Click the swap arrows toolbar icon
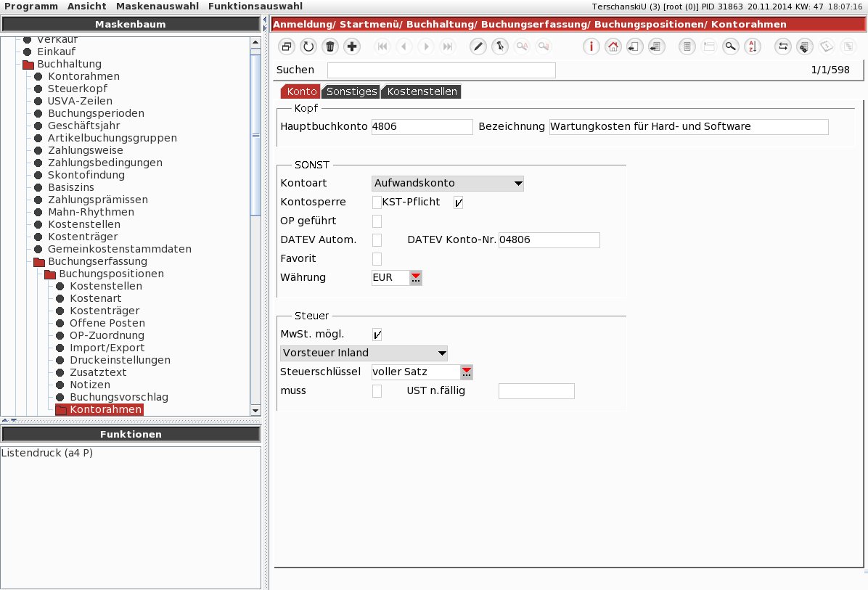 point(783,46)
